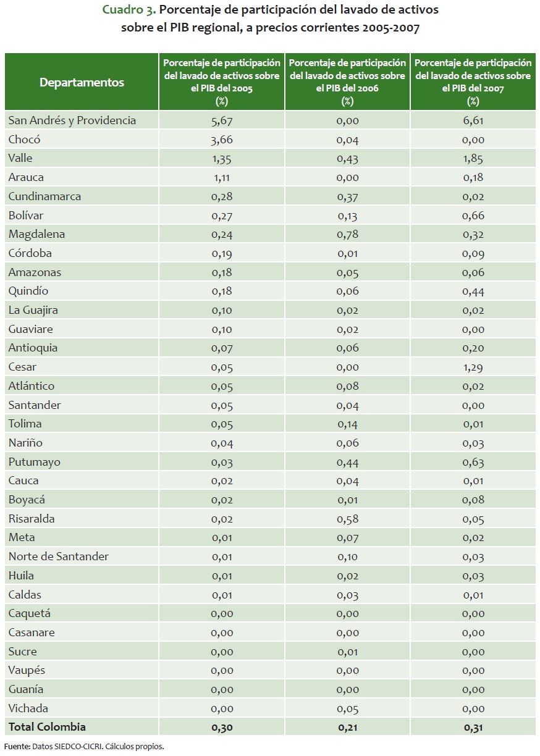Image resolution: width=540 pixels, height=756 pixels.
Task: Click the Chocó 2005 value 3,66
Action: [222, 140]
